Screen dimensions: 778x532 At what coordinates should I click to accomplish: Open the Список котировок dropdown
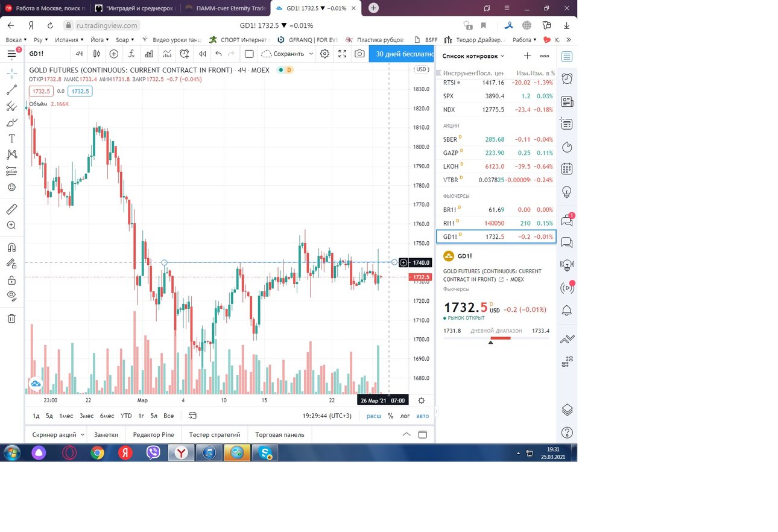[473, 55]
